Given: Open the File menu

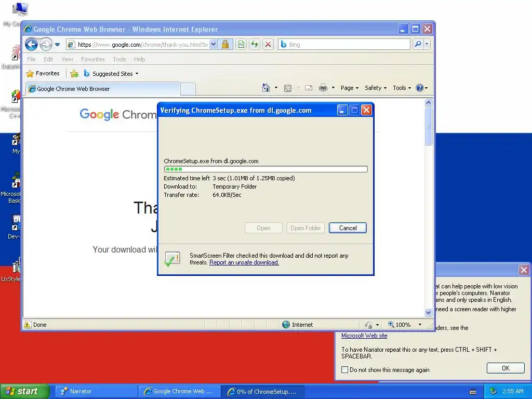Looking at the screenshot, I should [31, 59].
